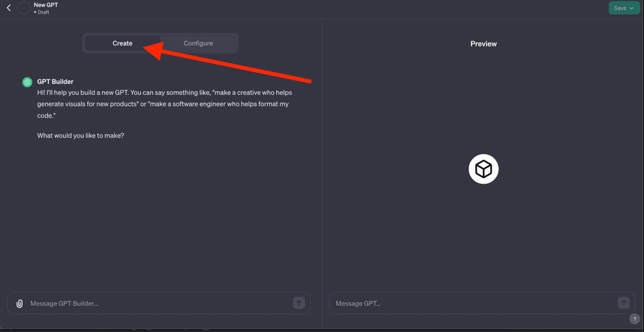644x332 pixels.
Task: Click the dashed-circle GPT avatar placeholder
Action: pyautogui.click(x=24, y=8)
